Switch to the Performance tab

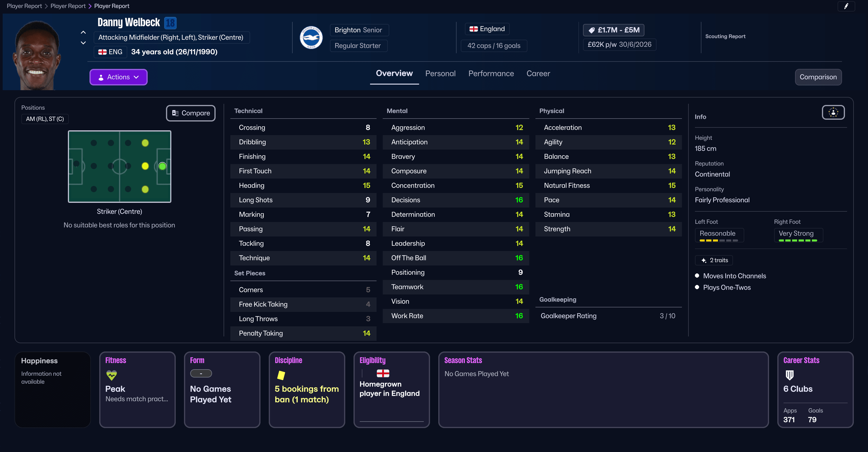491,74
